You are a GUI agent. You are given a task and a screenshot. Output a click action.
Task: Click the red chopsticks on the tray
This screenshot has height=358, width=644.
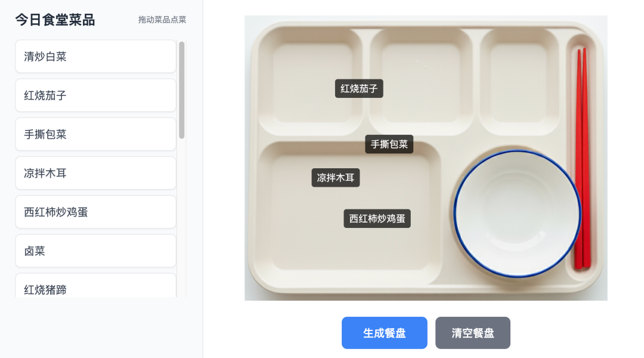tap(583, 158)
